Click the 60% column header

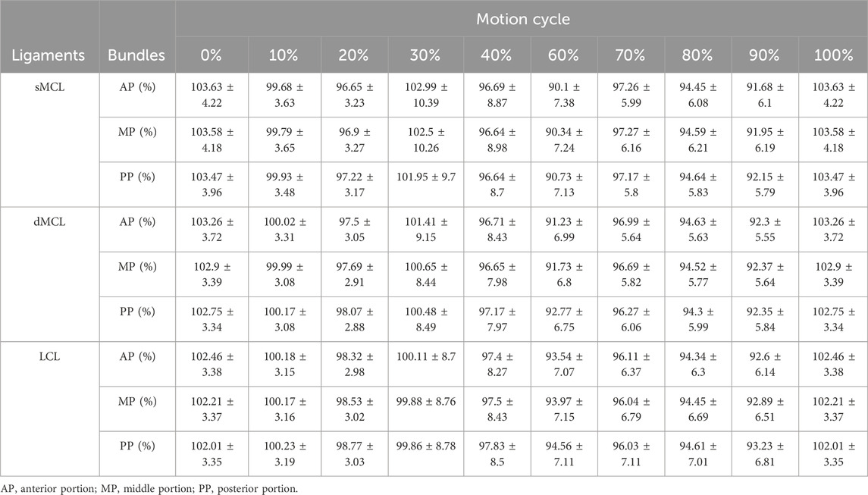click(x=564, y=55)
